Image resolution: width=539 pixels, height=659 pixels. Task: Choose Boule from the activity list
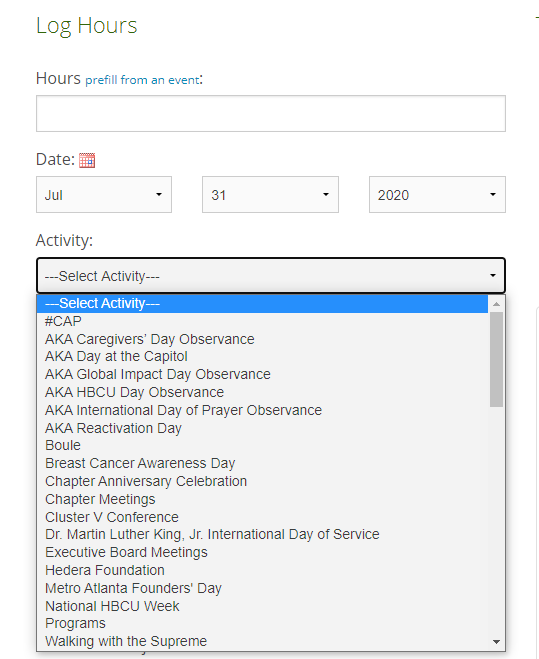[263, 445]
